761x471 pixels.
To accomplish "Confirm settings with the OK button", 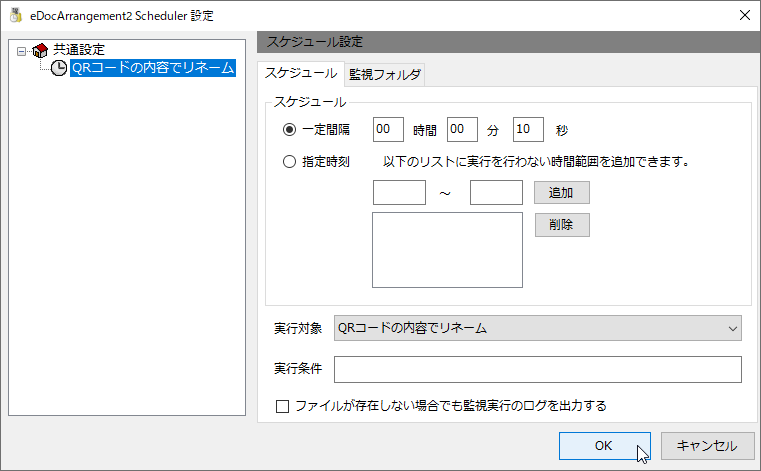I will (x=605, y=446).
